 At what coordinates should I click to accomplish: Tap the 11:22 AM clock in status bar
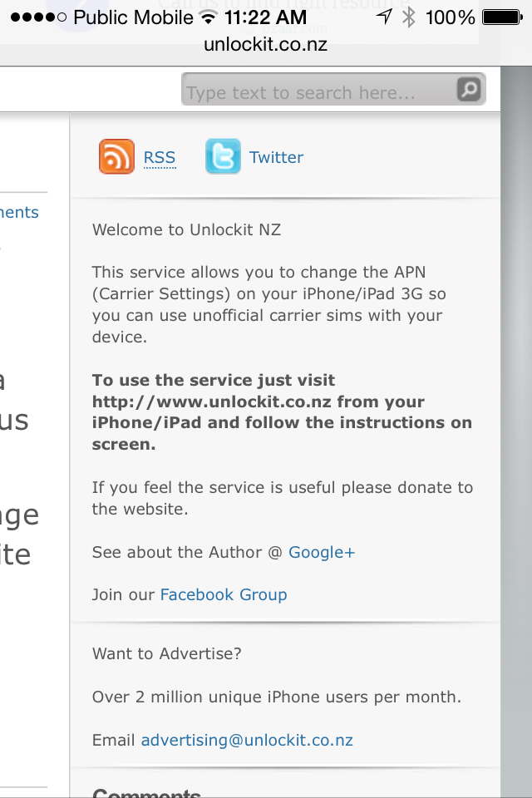point(265,17)
